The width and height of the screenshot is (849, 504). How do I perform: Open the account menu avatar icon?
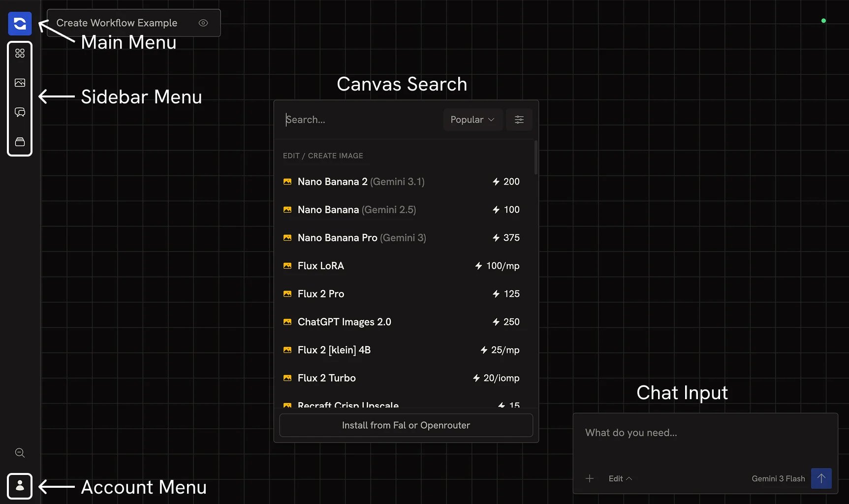tap(20, 486)
